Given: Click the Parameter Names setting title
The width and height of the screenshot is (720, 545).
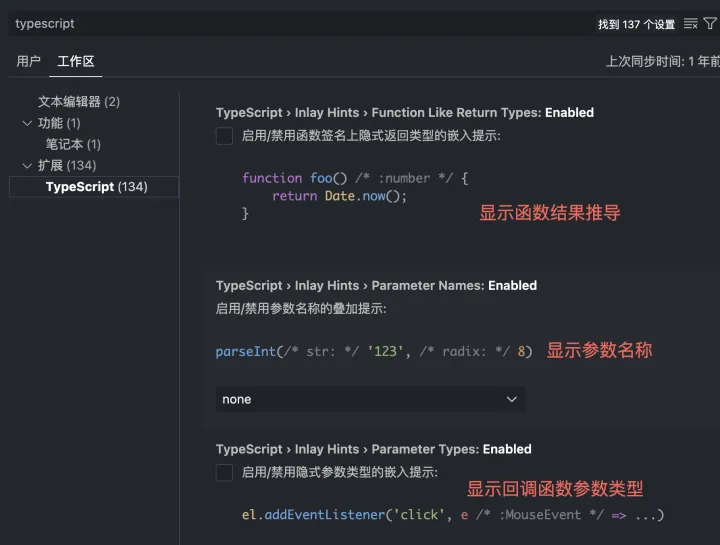Looking at the screenshot, I should point(376,286).
